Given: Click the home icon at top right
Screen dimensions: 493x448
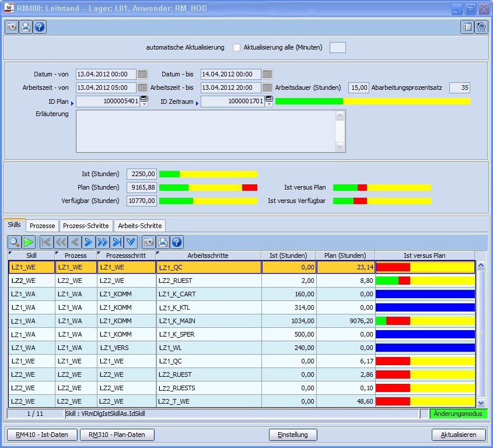Looking at the screenshot, I should [x=481, y=27].
